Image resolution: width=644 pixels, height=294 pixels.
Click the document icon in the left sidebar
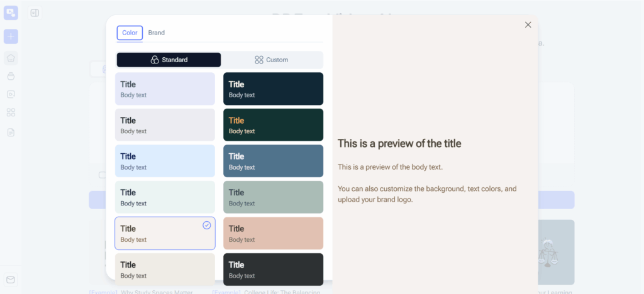tap(11, 132)
